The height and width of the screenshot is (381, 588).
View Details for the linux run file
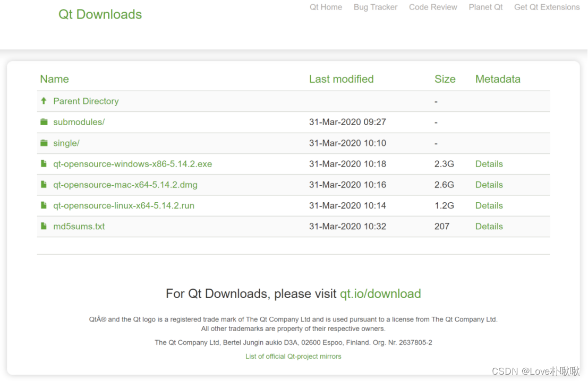[489, 206]
